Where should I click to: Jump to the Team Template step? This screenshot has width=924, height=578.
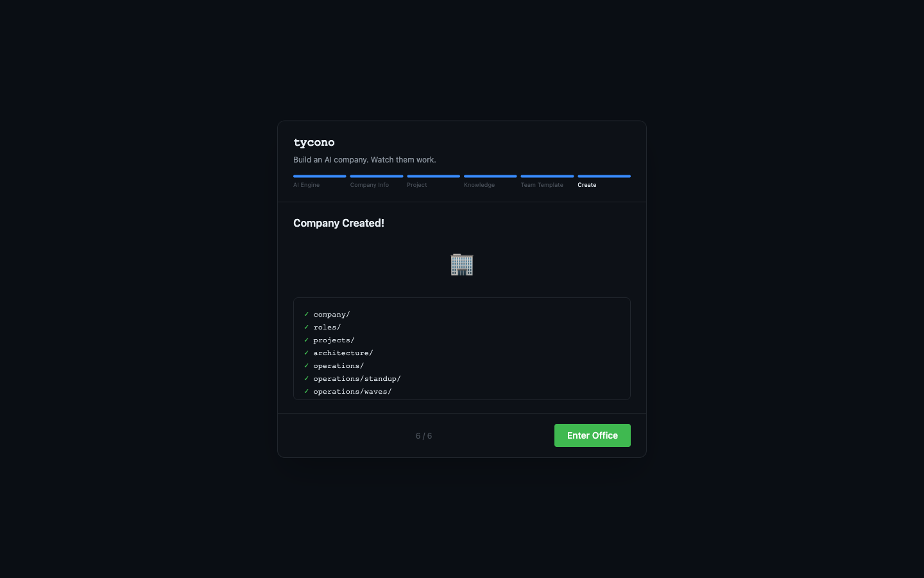542,185
